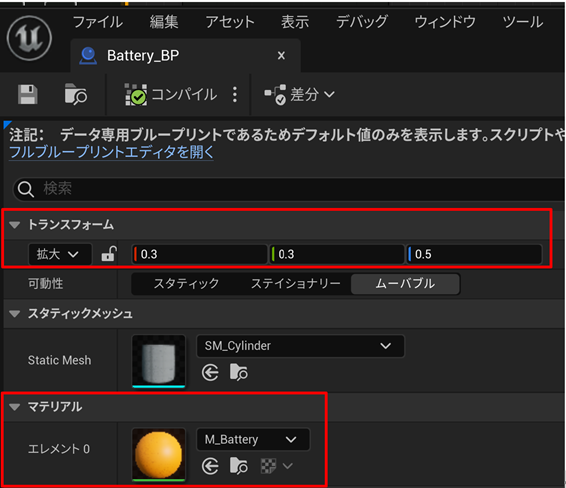This screenshot has width=566, height=488.
Task: Use selected asset arrow for M_Battery material
Action: tap(210, 466)
